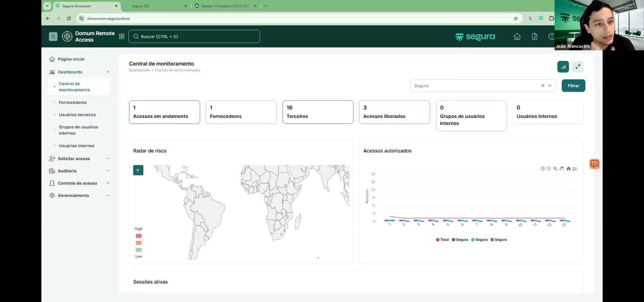Open the chart hamburger menu
Image resolution: width=644 pixels, height=302 pixels.
point(575,169)
